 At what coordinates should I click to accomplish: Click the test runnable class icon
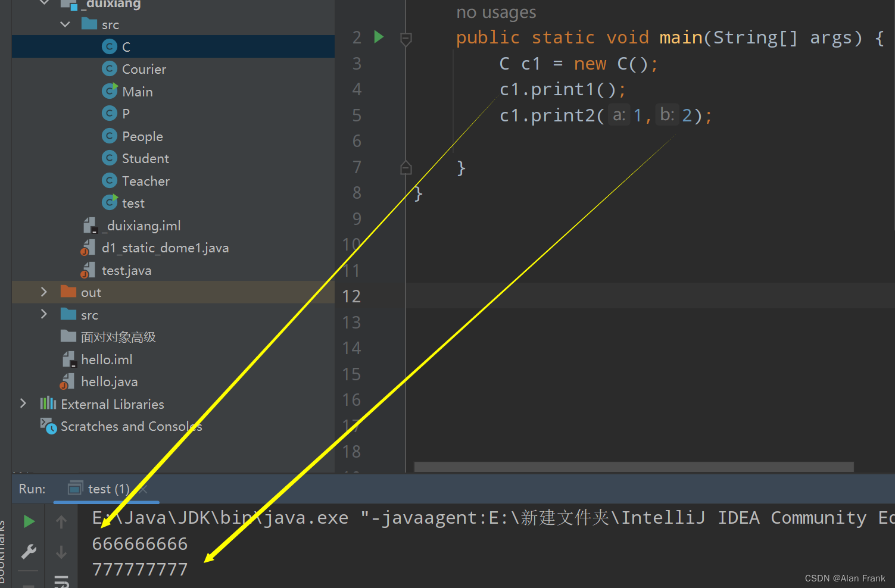tap(110, 203)
